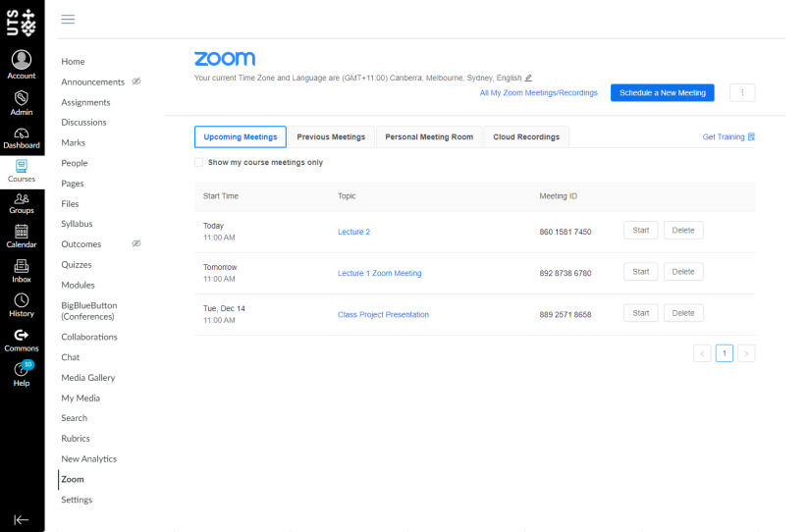Enable Show my course meetings only
Screen dimensions: 810x532
(x=199, y=162)
